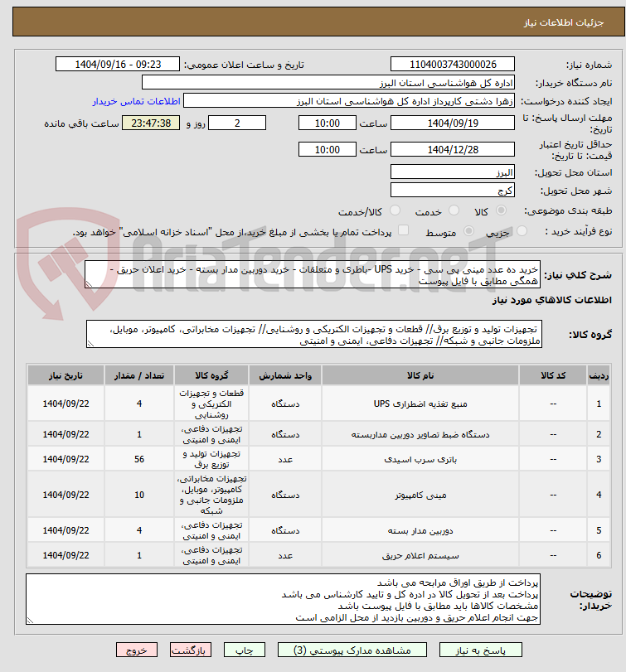The width and height of the screenshot is (626, 672).
Task: Select row دستگاه ضبط تصاویر دوربین مداربسته
Action: point(318,434)
